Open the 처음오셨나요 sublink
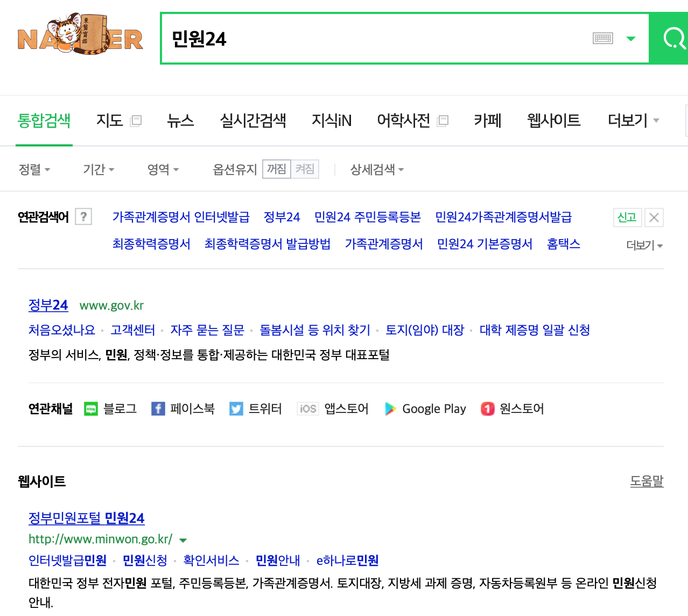The width and height of the screenshot is (688, 616). 62,330
